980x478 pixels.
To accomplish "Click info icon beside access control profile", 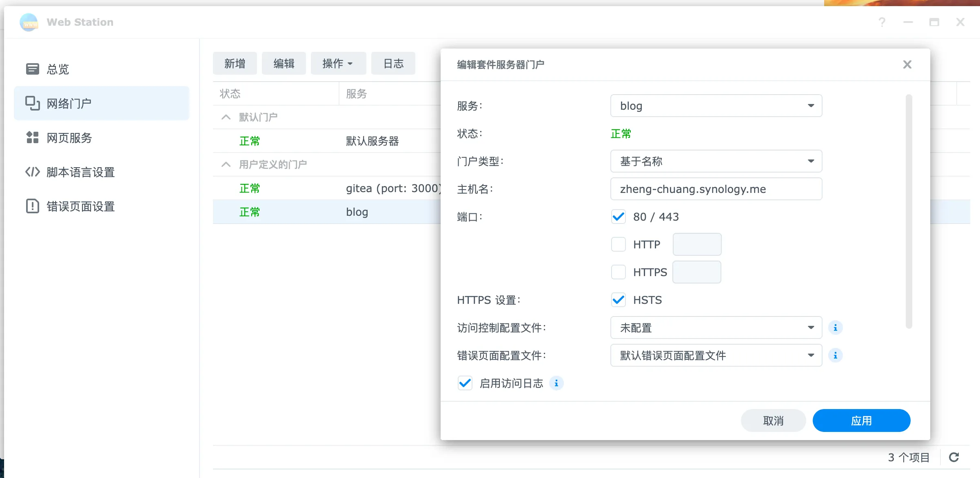I will [x=835, y=328].
